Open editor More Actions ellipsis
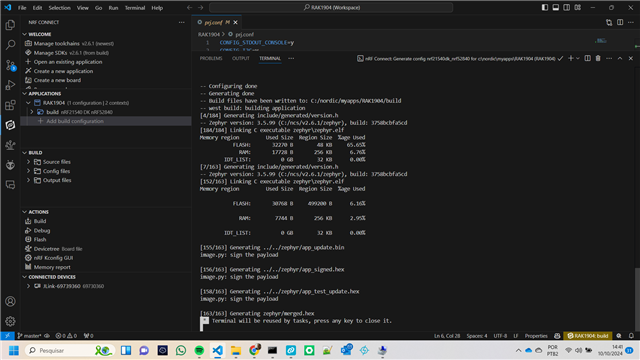 coord(631,22)
